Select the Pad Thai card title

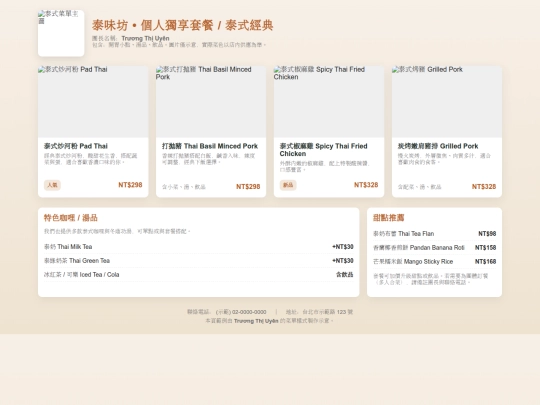[x=76, y=146]
